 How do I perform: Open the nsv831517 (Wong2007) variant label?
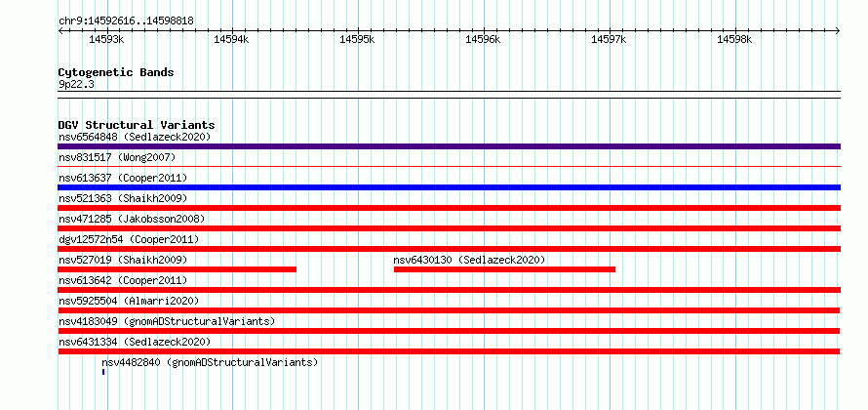[x=117, y=157]
